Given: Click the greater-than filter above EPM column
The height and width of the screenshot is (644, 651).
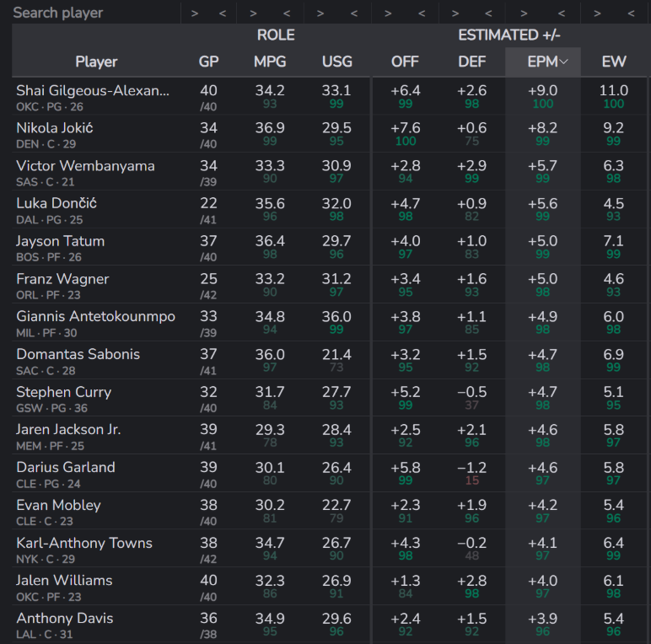Looking at the screenshot, I should click(524, 13).
